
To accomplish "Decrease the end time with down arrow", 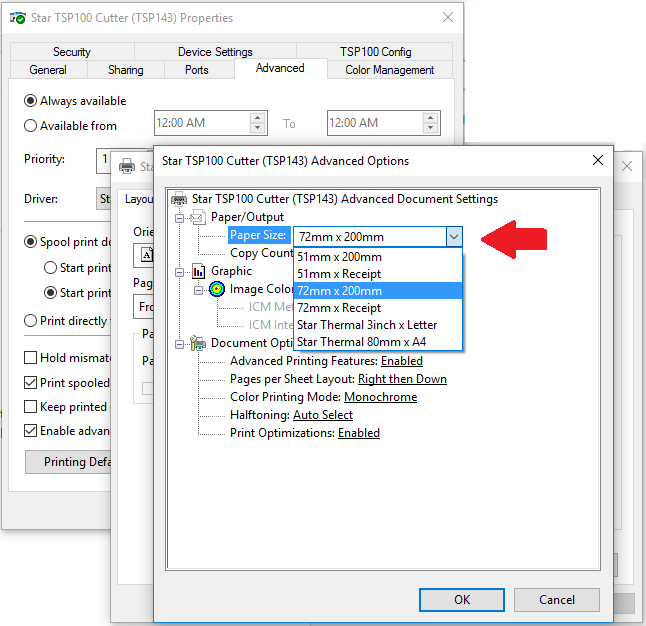I will [431, 128].
